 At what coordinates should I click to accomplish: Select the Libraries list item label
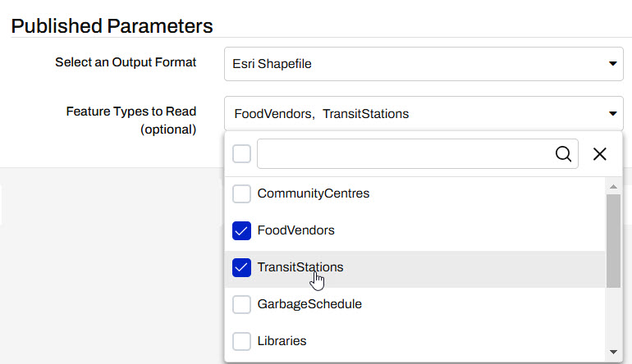coord(282,341)
